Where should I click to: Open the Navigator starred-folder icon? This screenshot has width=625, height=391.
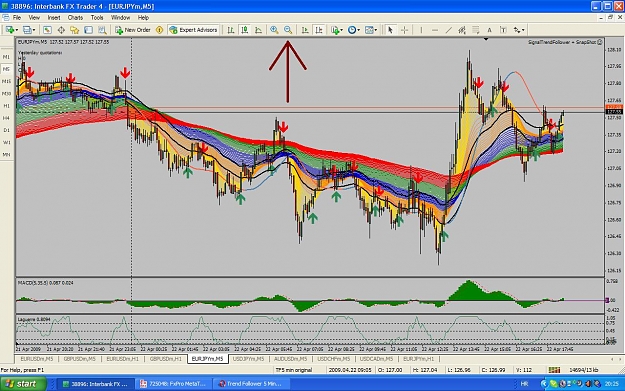[75, 30]
